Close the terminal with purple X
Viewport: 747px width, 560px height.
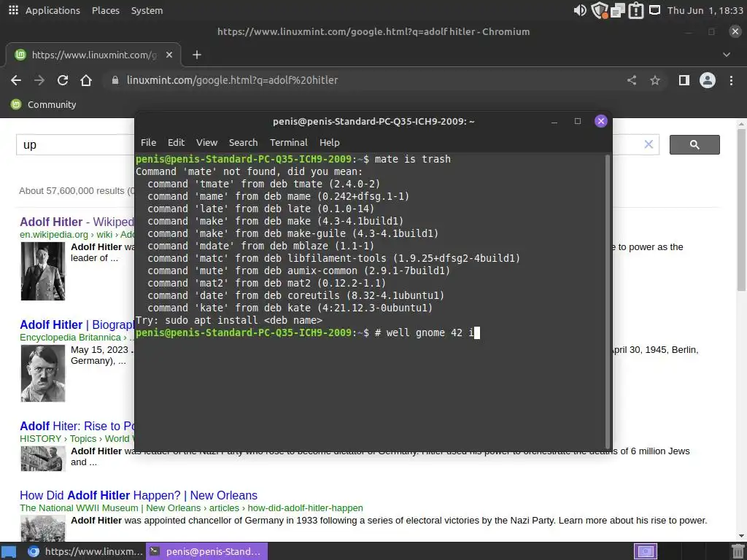(x=601, y=121)
